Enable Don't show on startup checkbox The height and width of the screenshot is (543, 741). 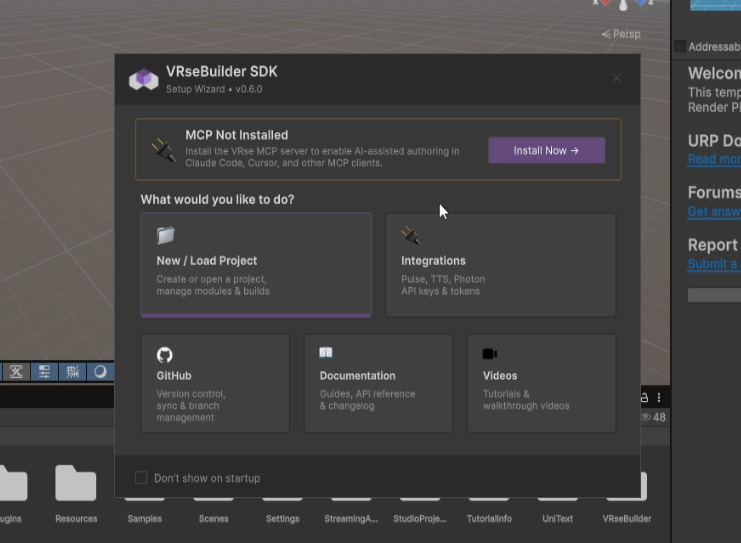point(141,478)
